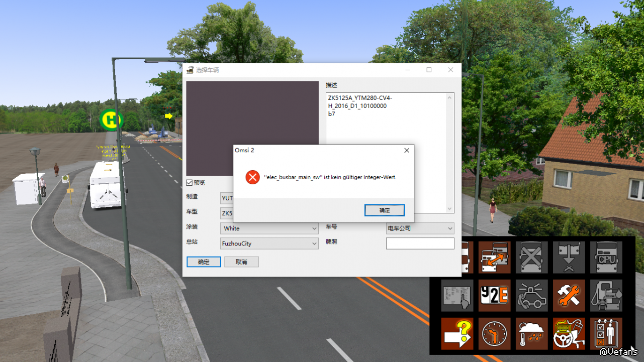Screen dimensions: 644x362
Task: Close the 选择车辆 window
Action: click(450, 70)
